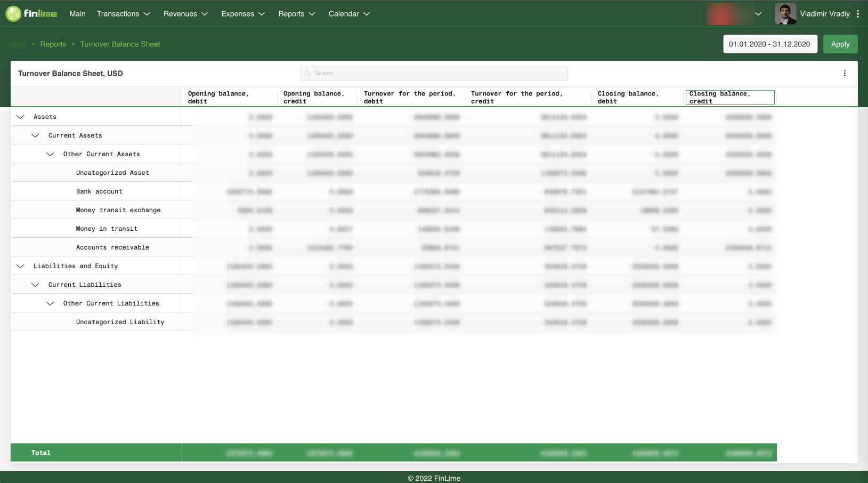Collapse Liabilities and Equity section
This screenshot has width=868, height=483.
pos(20,266)
